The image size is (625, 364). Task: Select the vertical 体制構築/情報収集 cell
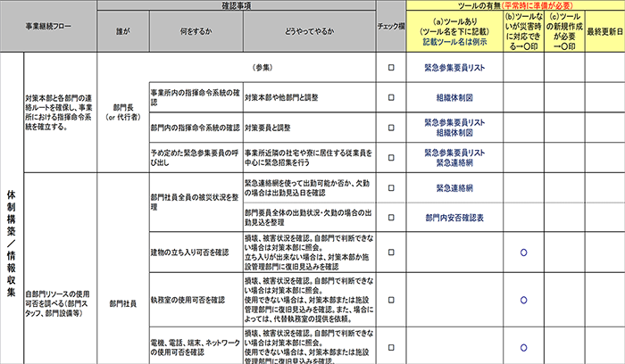coord(12,208)
